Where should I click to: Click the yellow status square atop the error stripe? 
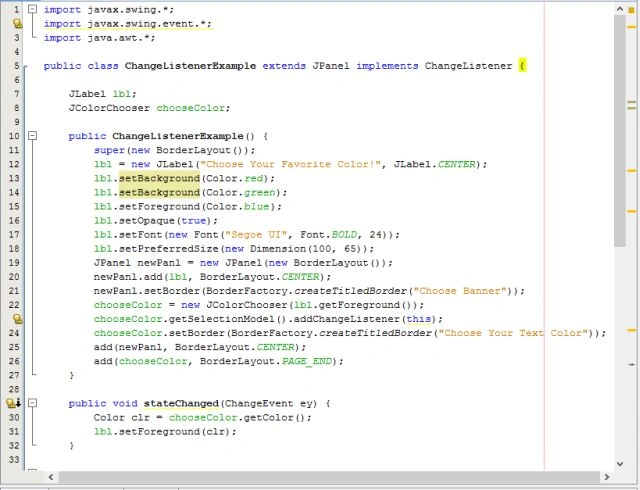(x=631, y=10)
